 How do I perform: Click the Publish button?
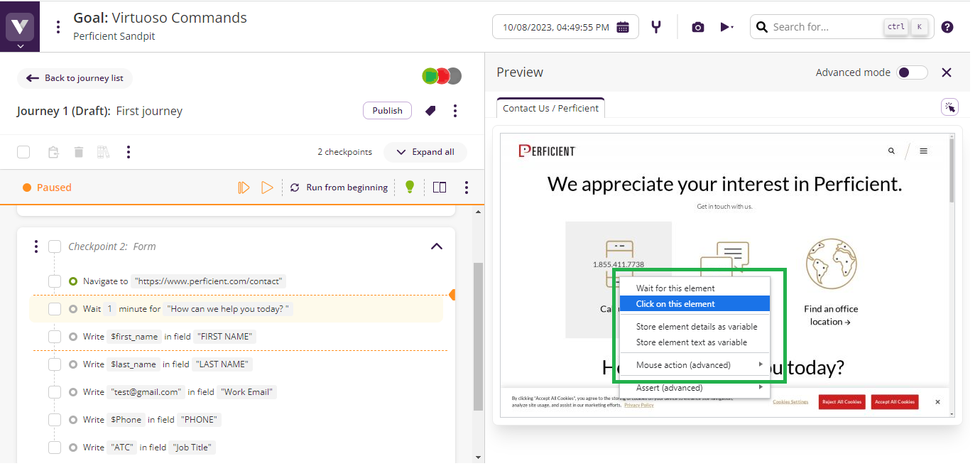pos(387,111)
